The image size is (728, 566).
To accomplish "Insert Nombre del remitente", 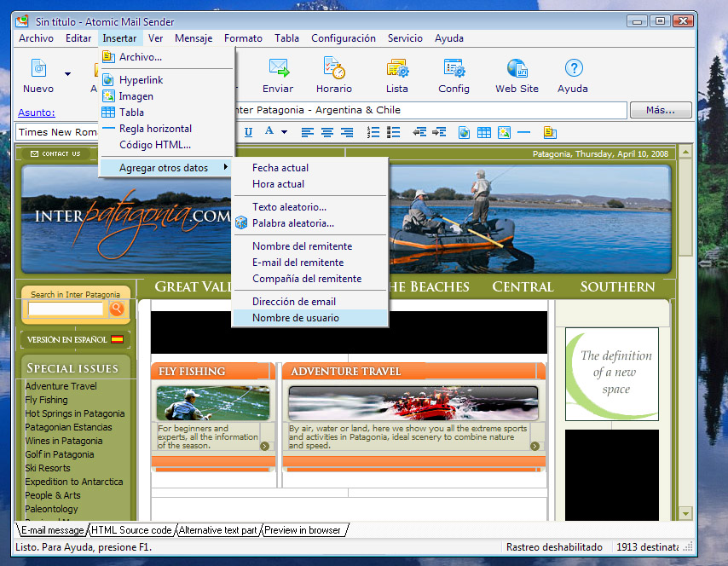I will (x=309, y=246).
